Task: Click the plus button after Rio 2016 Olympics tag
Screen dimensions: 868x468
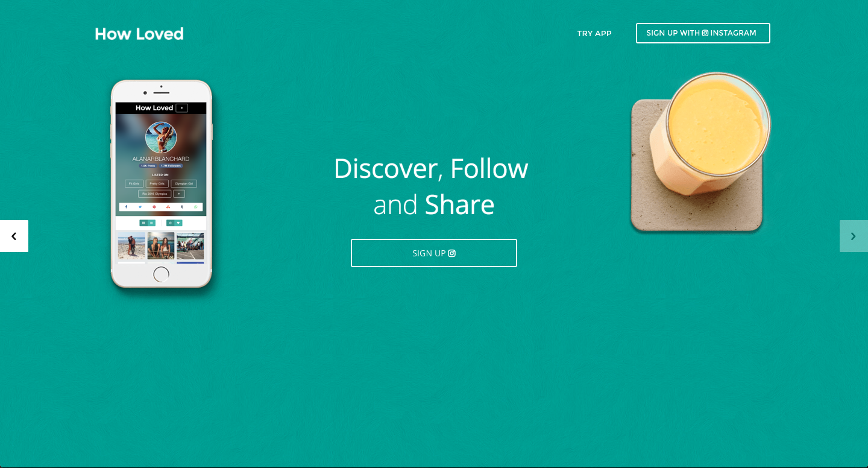Action: [179, 194]
